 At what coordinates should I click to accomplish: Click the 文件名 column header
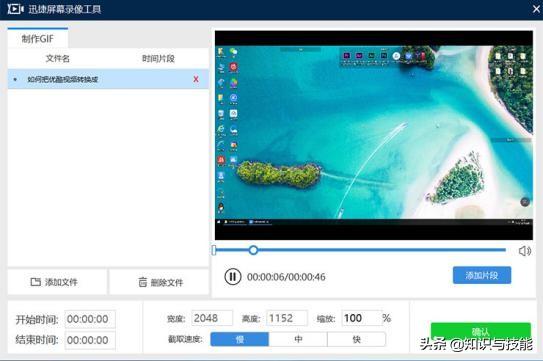58,59
